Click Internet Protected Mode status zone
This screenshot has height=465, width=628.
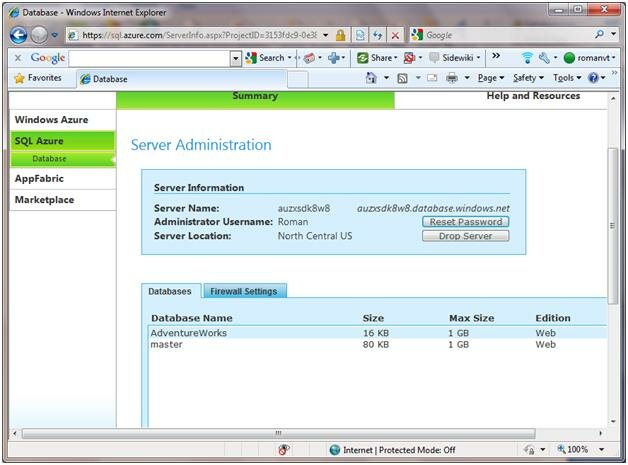pos(392,450)
